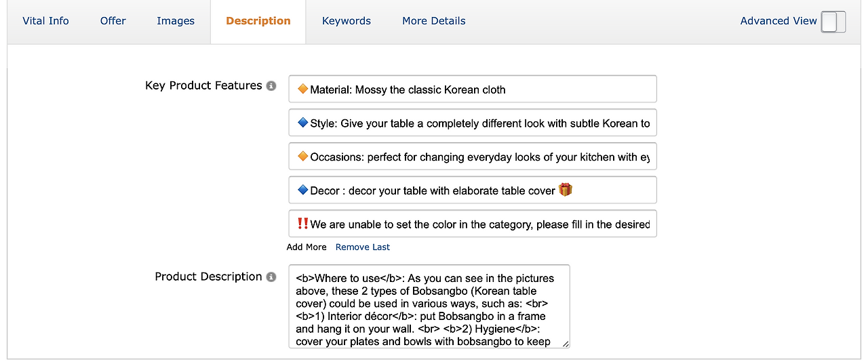Image resolution: width=868 pixels, height=362 pixels.
Task: Click the orange diamond in Occasions field
Action: coord(302,157)
